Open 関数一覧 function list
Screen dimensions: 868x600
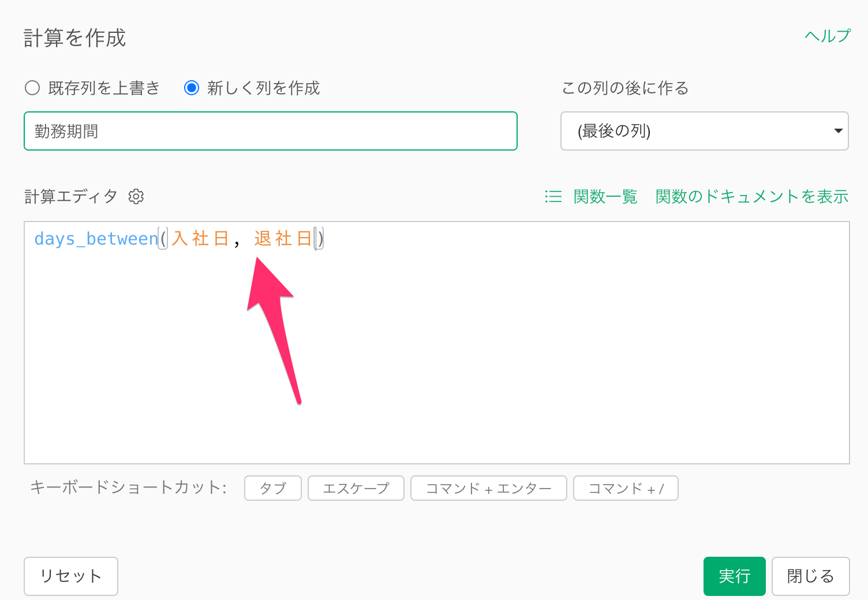click(605, 197)
